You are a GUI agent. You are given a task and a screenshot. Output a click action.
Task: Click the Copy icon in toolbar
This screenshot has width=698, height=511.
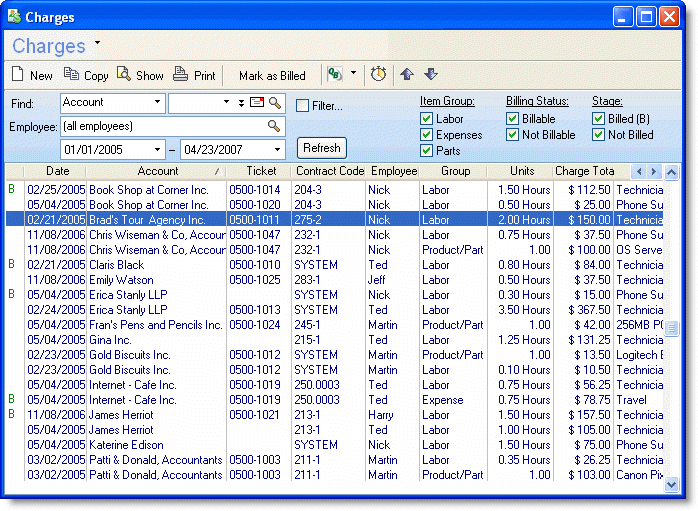71,75
